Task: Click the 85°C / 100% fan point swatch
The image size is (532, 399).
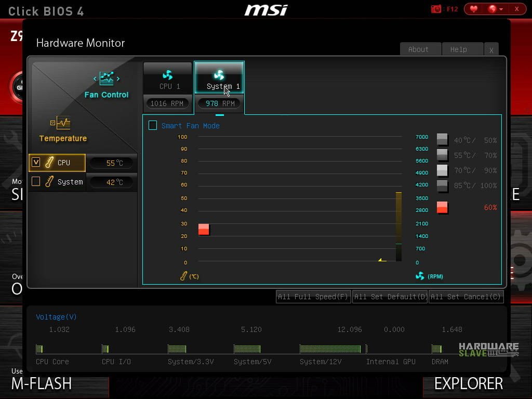Action: pyautogui.click(x=442, y=185)
